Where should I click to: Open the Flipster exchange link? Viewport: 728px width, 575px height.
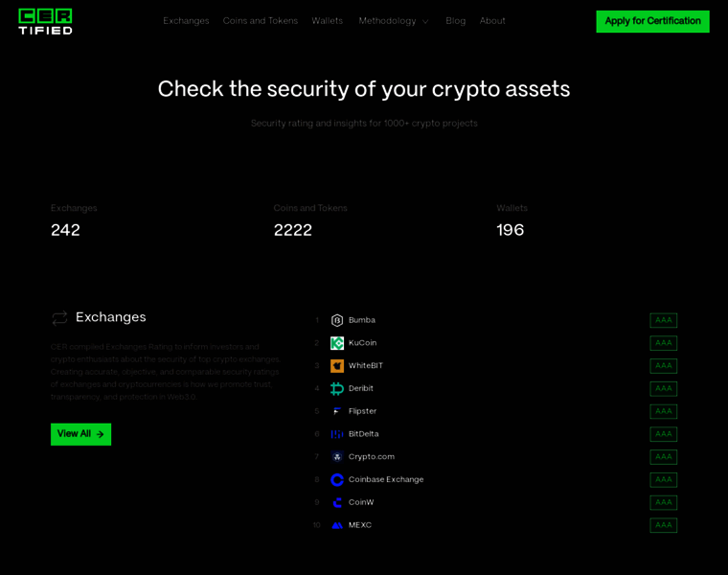point(363,411)
